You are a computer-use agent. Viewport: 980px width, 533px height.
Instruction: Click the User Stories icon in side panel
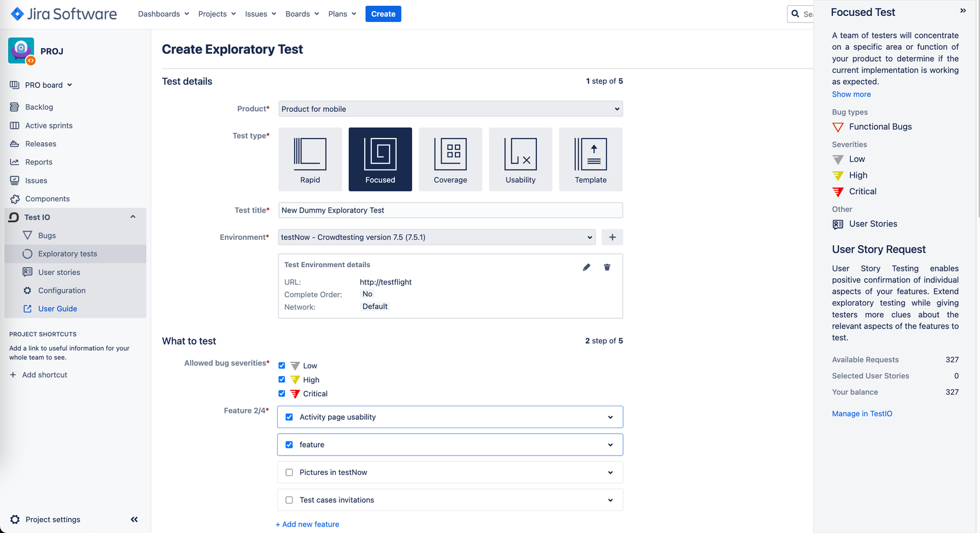pos(838,224)
